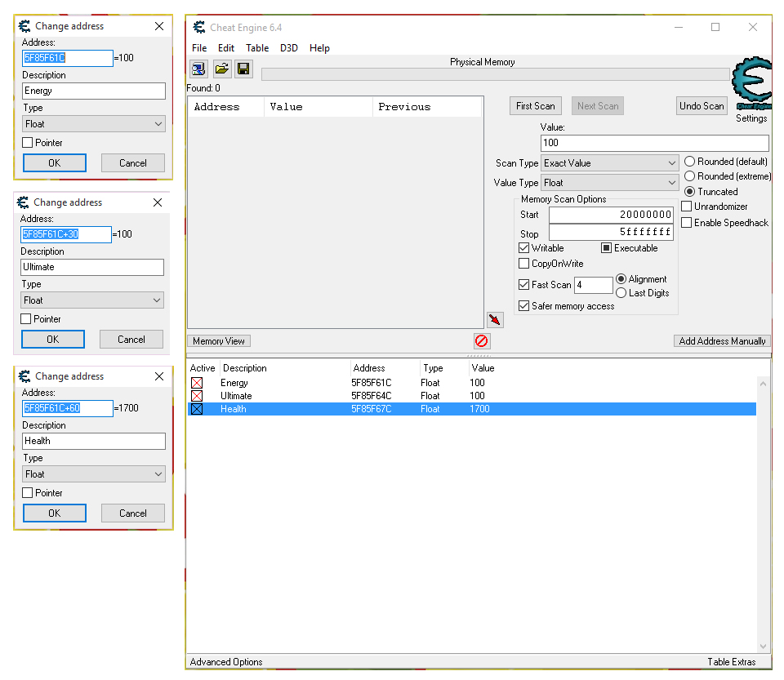
Task: Choose the Alignment radio button
Action: pos(621,279)
